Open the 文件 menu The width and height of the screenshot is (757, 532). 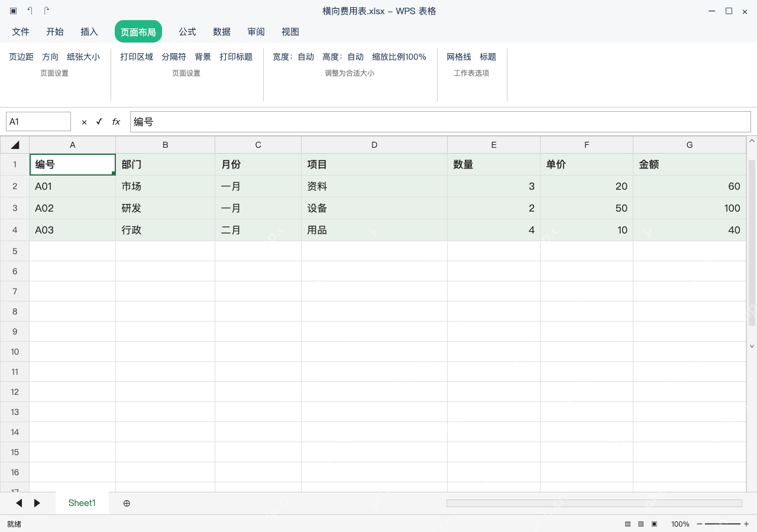pos(21,32)
